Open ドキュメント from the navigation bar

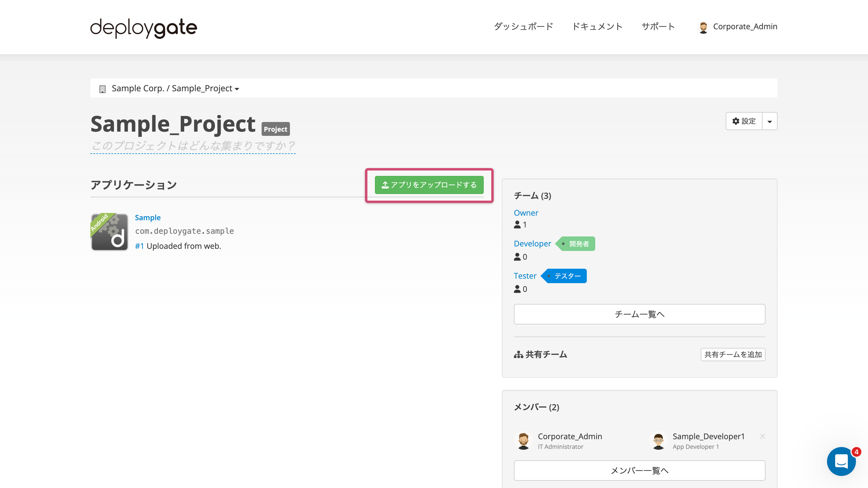click(597, 26)
